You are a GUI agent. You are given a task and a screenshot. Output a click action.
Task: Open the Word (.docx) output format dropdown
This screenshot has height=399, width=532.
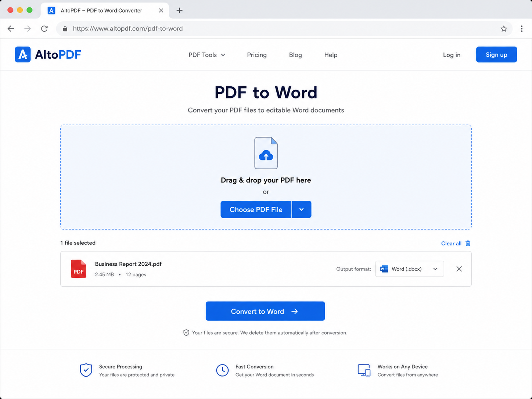410,269
